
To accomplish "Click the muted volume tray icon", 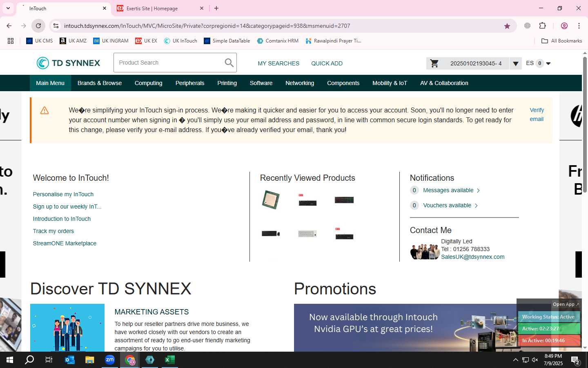I will [x=535, y=360].
